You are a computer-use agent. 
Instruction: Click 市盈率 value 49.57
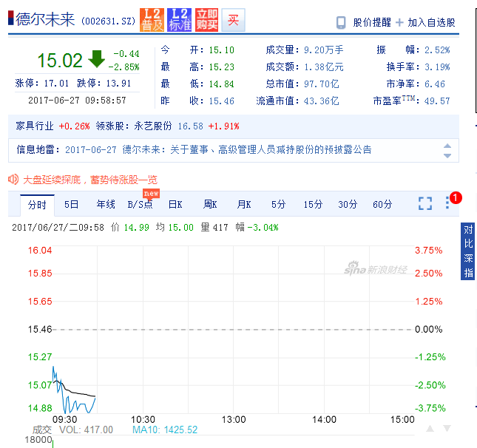[x=437, y=101]
